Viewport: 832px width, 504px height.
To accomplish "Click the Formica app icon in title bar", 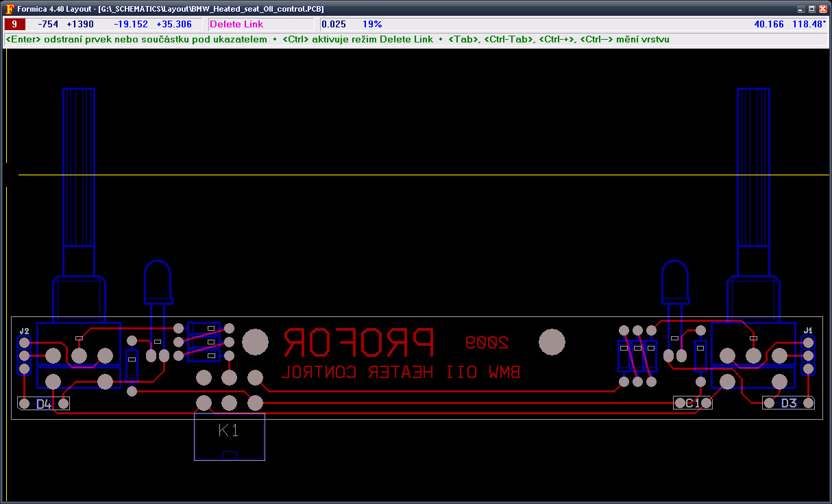I will click(9, 9).
